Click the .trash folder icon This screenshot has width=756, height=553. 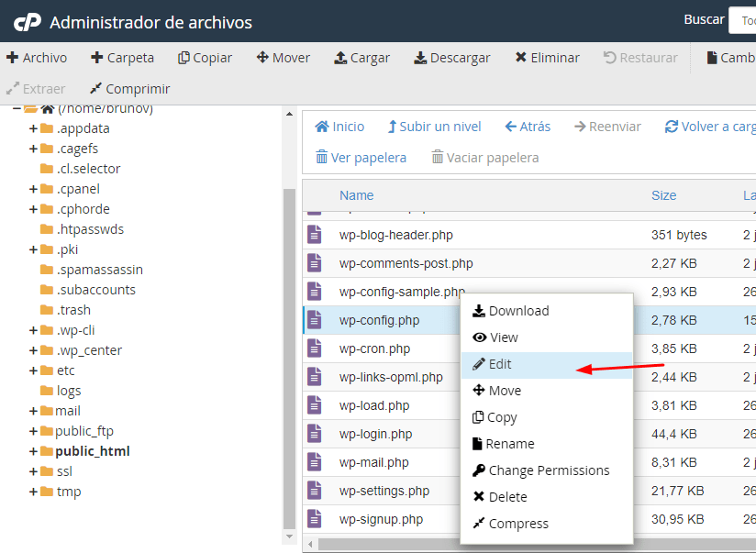(x=47, y=310)
